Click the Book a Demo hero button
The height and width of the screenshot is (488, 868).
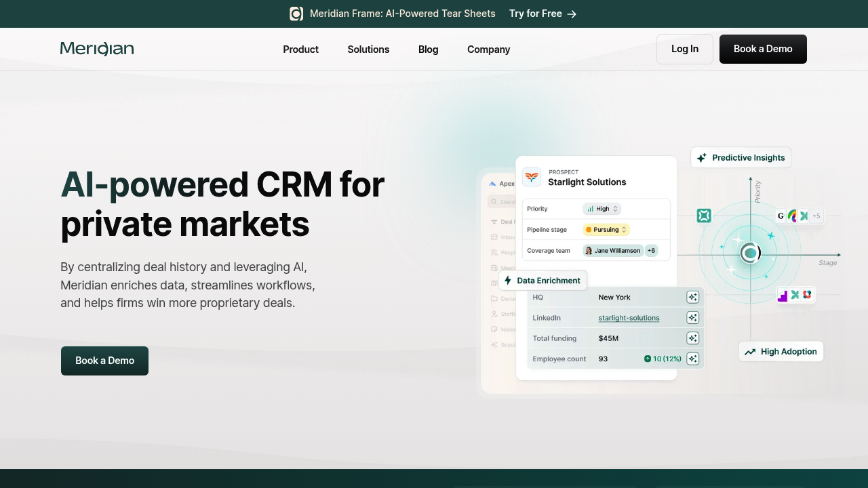point(104,361)
